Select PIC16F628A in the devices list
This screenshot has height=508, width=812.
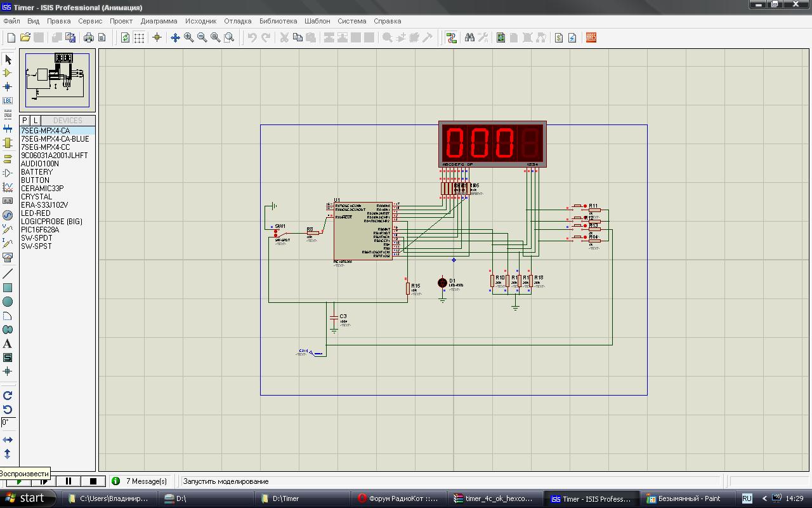(x=40, y=230)
